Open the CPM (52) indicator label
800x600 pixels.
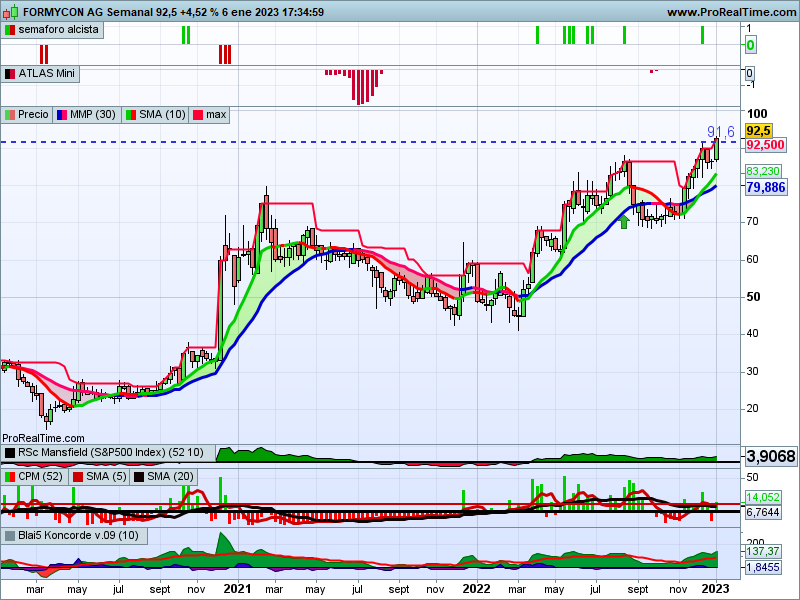tap(40, 477)
